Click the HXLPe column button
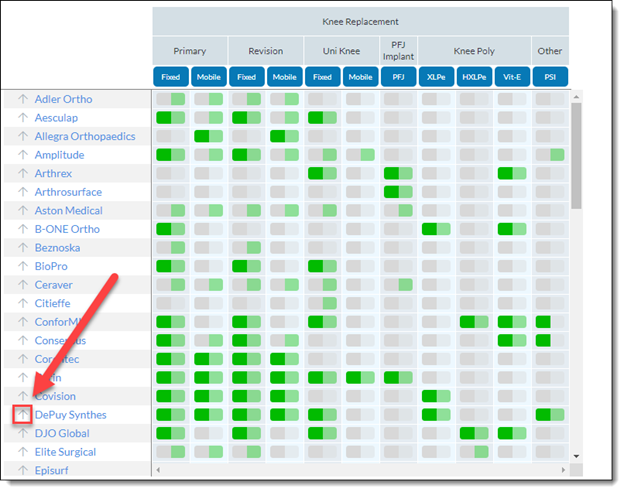624x492 pixels. (474, 77)
